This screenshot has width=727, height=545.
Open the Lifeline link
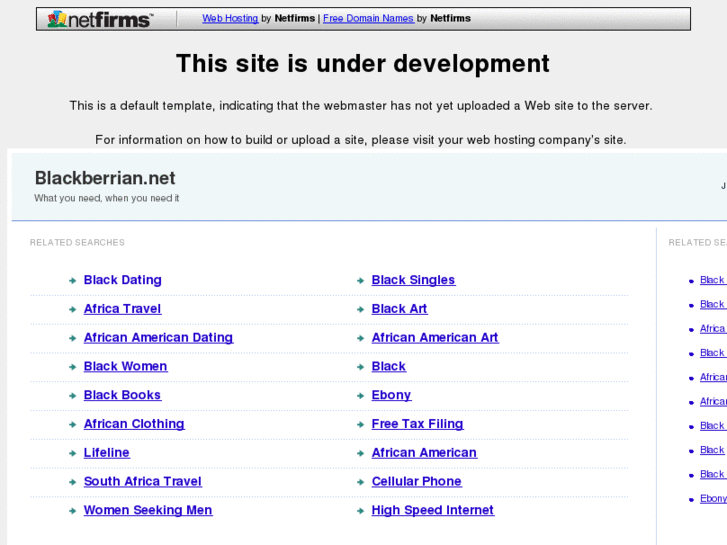pos(107,453)
